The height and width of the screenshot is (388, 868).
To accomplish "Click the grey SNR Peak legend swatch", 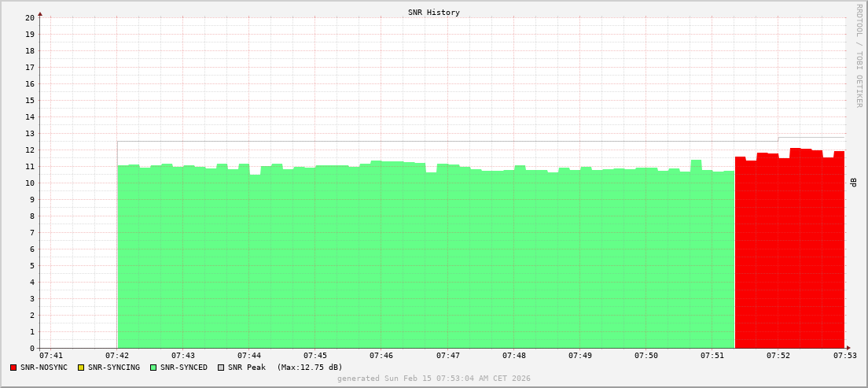I will pos(221,368).
